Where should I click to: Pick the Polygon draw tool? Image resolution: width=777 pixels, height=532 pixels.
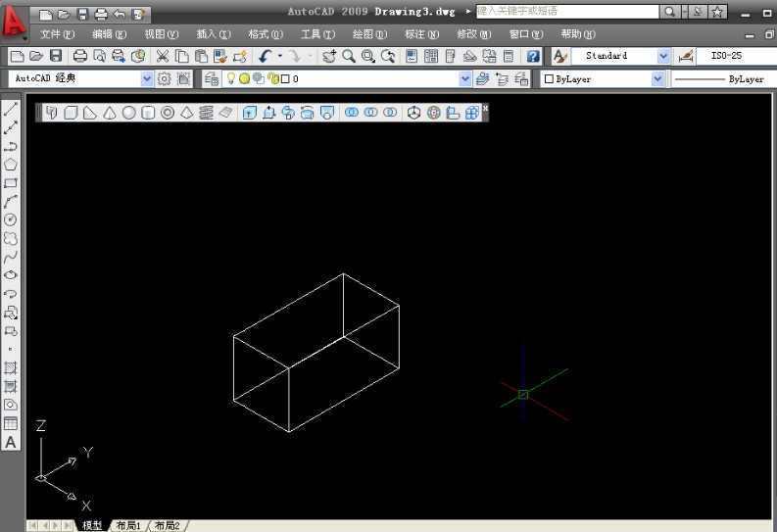(11, 165)
